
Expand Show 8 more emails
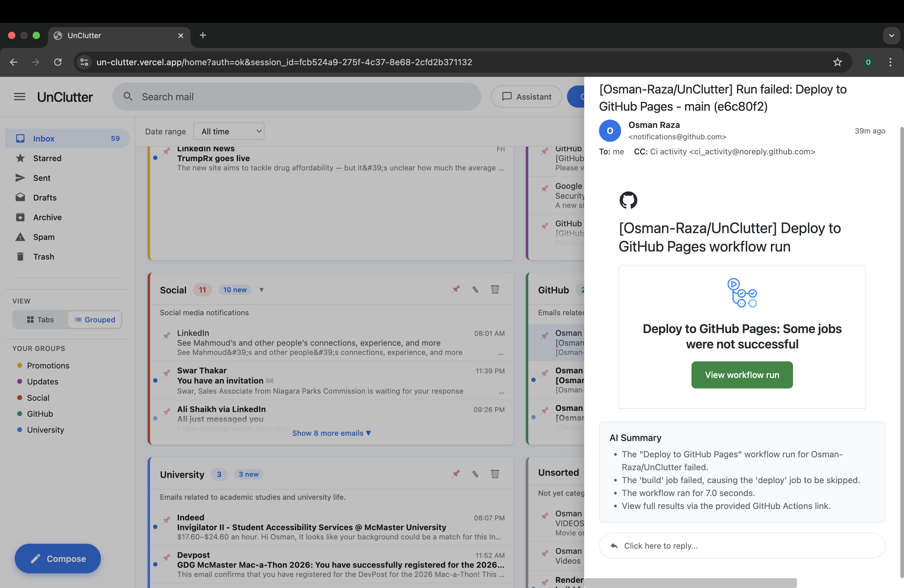[x=331, y=433]
